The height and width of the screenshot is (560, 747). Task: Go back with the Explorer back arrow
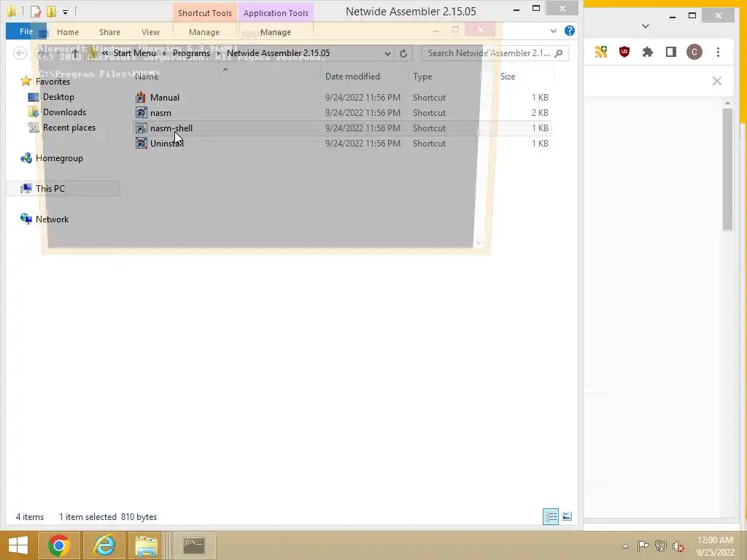point(20,53)
